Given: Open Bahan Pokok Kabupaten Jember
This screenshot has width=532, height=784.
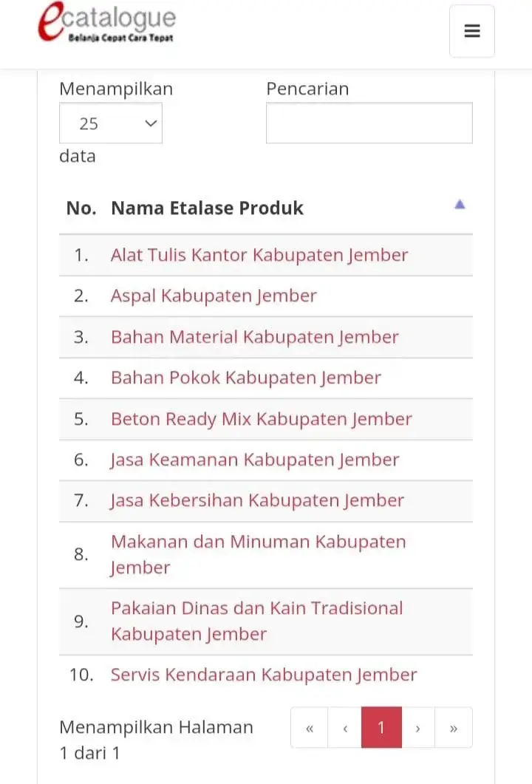Looking at the screenshot, I should [x=245, y=378].
